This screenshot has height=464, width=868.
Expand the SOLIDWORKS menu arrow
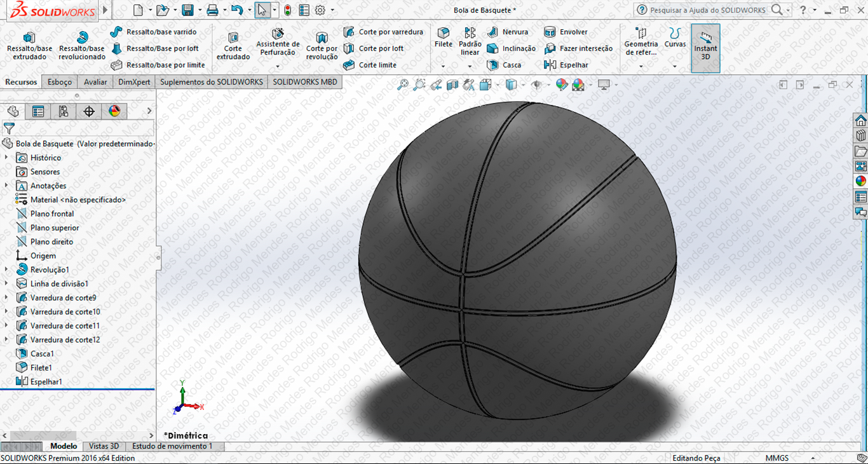pos(105,10)
